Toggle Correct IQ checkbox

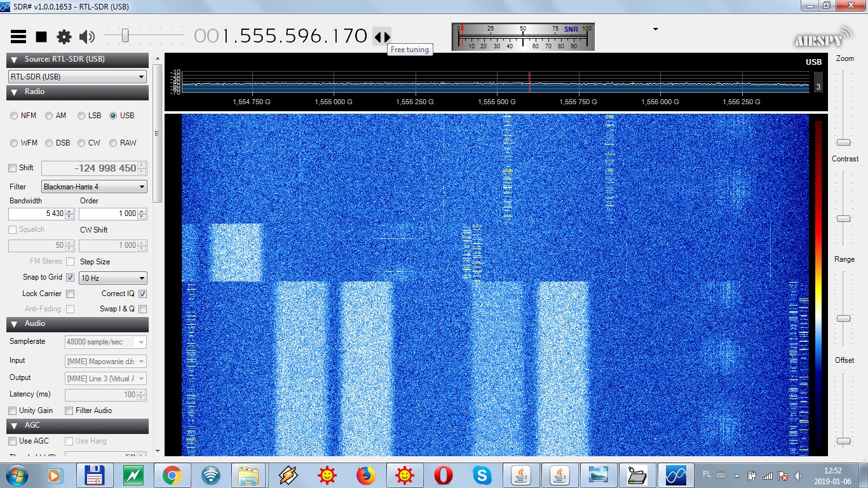click(x=142, y=294)
